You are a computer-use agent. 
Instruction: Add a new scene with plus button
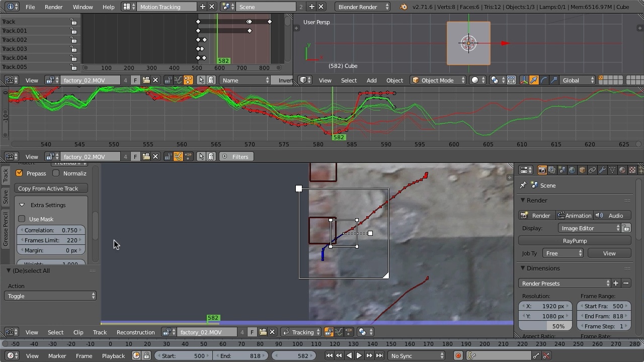point(311,7)
